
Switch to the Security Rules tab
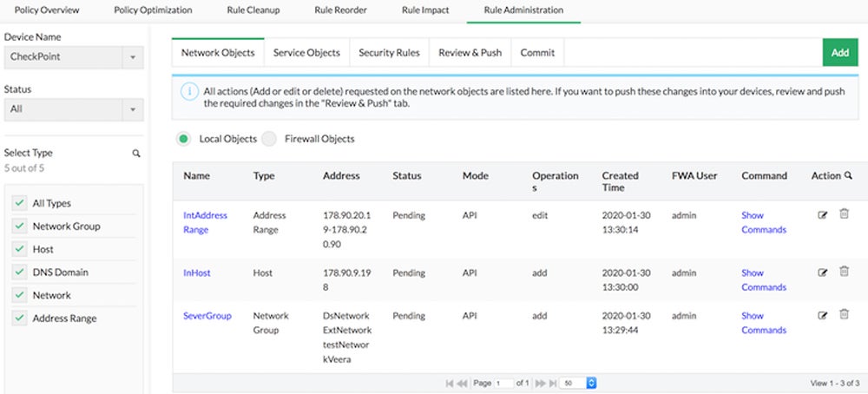(389, 53)
